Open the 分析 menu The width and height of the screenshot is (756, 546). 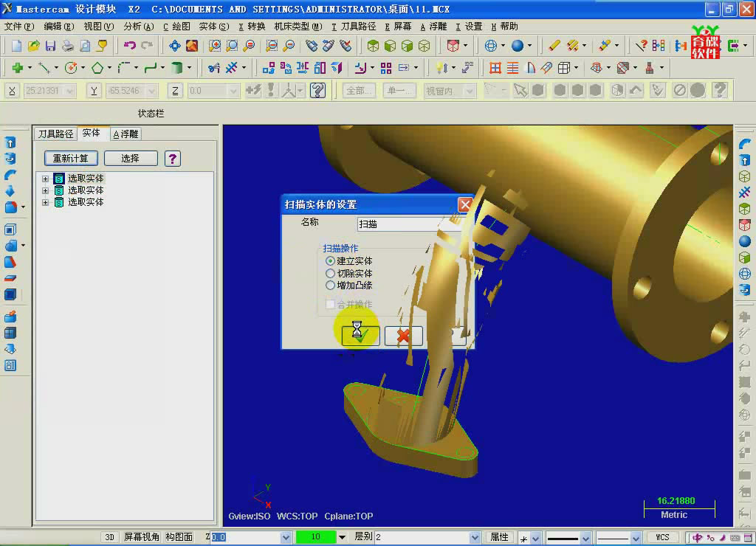click(x=138, y=27)
